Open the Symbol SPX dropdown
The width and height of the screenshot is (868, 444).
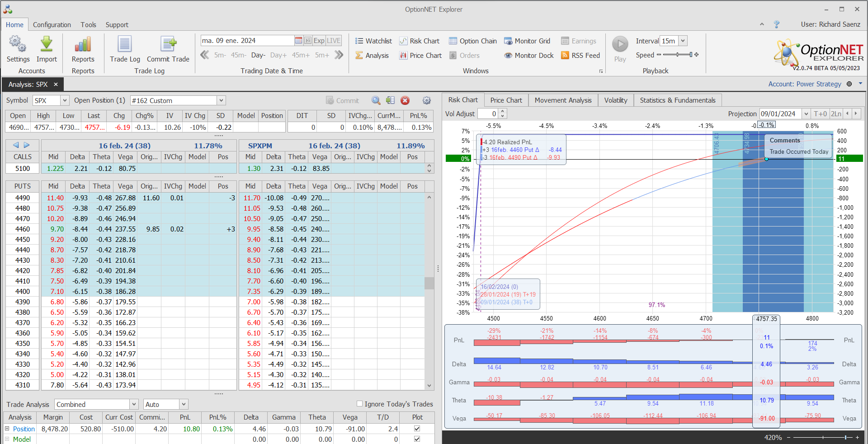(x=65, y=101)
